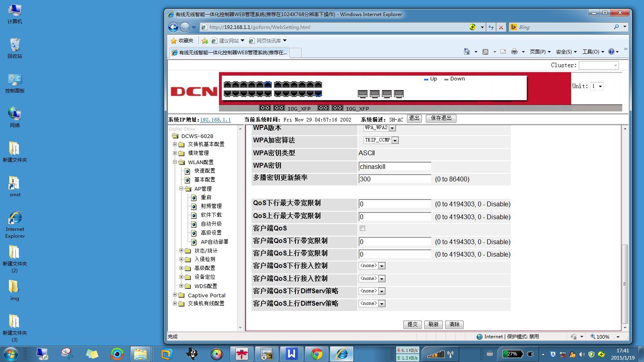The width and height of the screenshot is (644, 362).
Task: Open the IE Help question mark icon
Action: coord(611,51)
